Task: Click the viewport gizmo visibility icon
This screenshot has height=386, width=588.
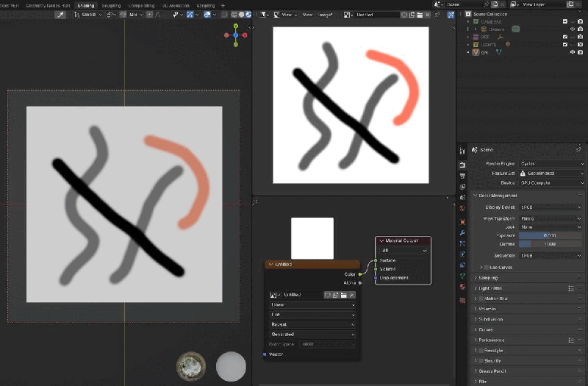Action: point(190,15)
